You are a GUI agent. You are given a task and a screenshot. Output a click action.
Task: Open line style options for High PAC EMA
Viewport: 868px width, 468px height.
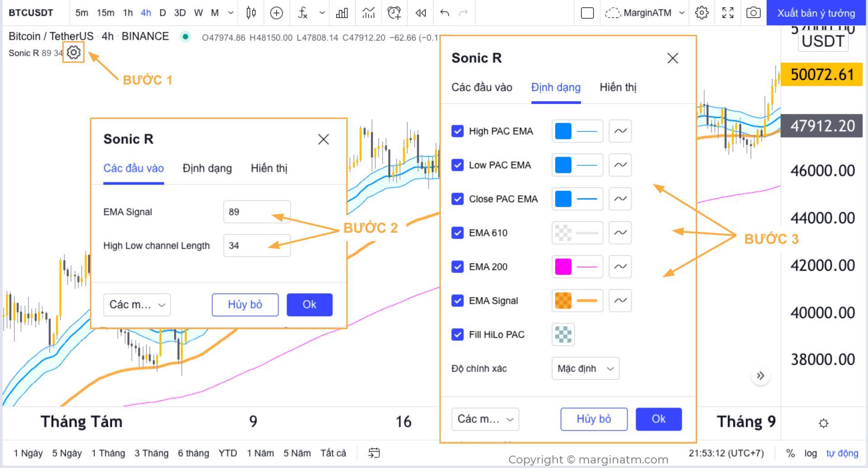[620, 131]
